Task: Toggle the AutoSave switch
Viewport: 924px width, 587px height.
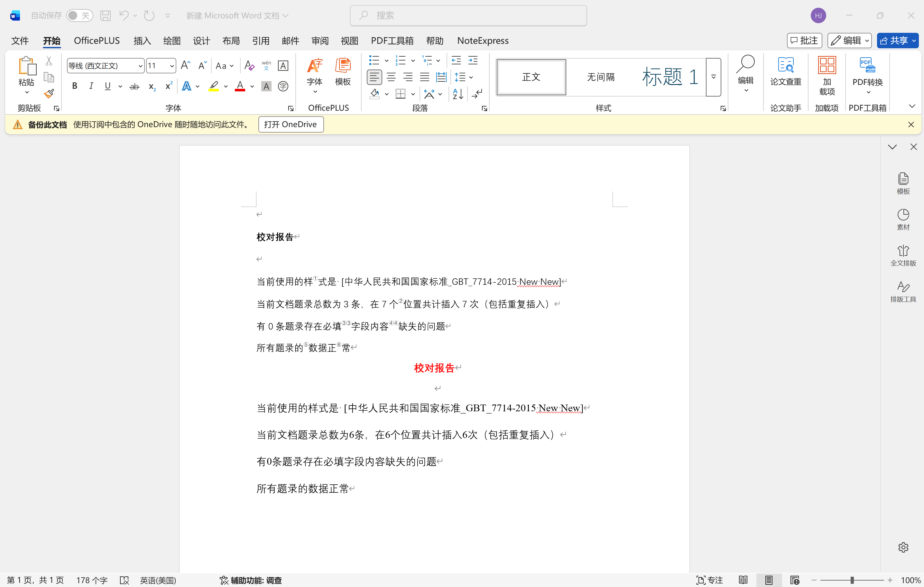Action: pyautogui.click(x=79, y=15)
